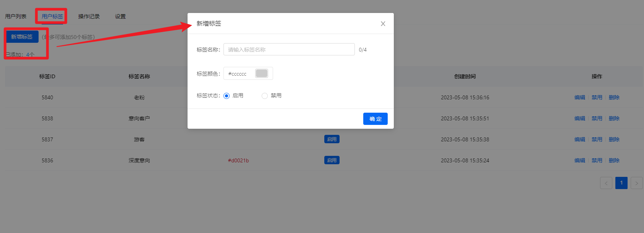Image resolution: width=644 pixels, height=233 pixels.
Task: Click 删除 for tag 老粉
Action: tap(614, 97)
